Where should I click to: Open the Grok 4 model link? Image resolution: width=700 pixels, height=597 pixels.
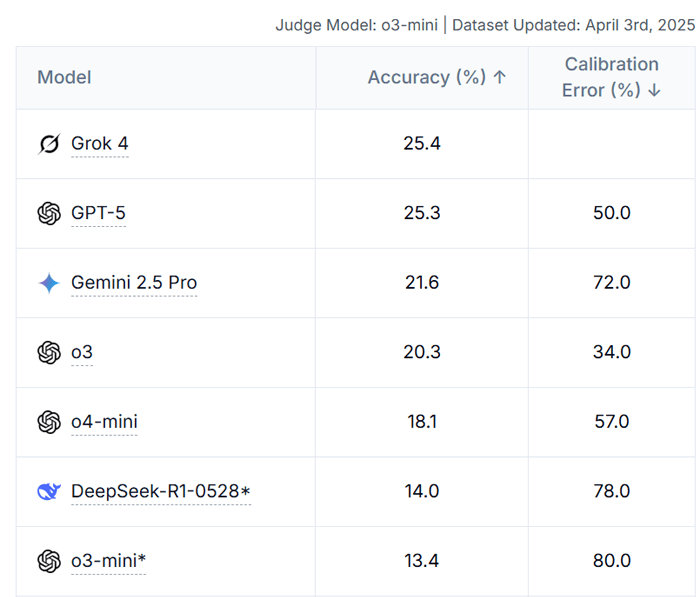100,144
